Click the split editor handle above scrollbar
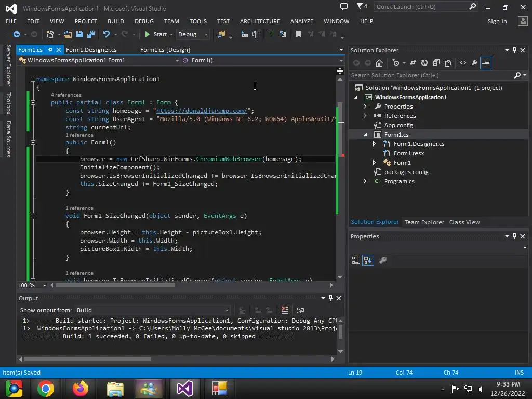Screen dimensions: 532x399 [340, 71]
